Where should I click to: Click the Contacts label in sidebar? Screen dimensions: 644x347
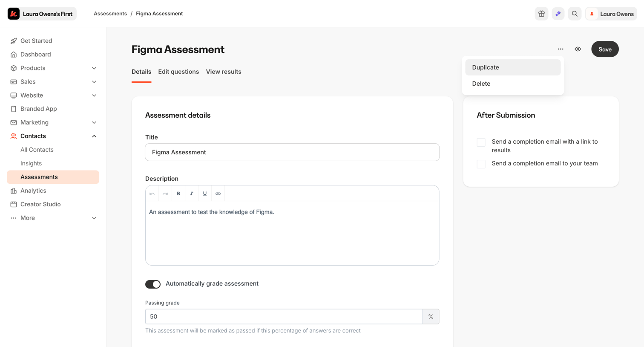click(33, 136)
